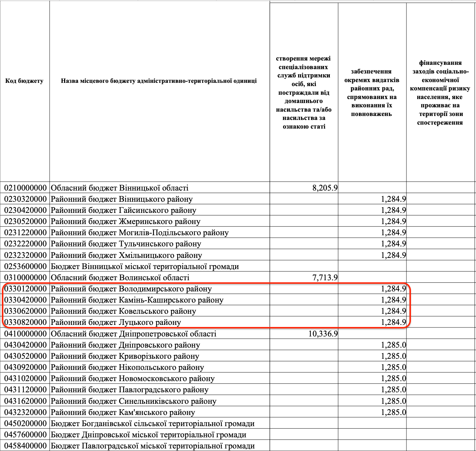
Task: Click 'Районний бюджет Камінь-Каширського району'
Action: click(137, 300)
